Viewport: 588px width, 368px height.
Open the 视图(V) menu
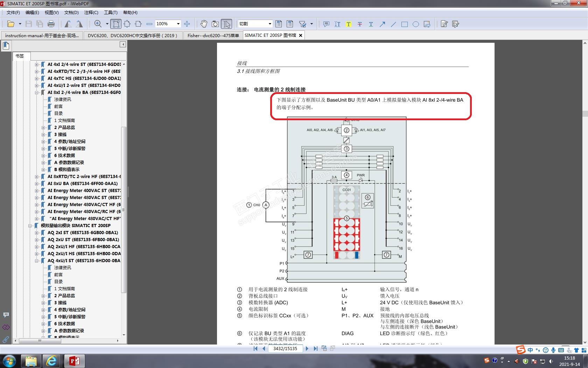coord(51,13)
